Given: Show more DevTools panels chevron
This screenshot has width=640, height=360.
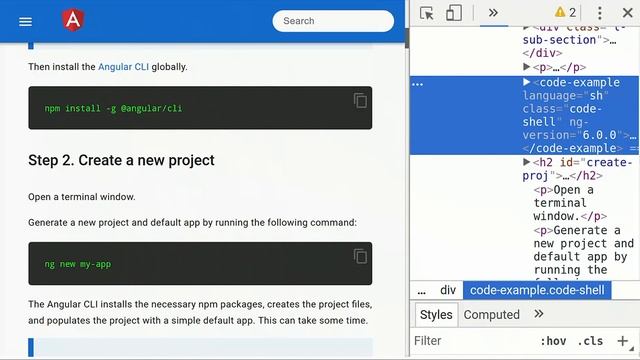Looking at the screenshot, I should click(493, 13).
